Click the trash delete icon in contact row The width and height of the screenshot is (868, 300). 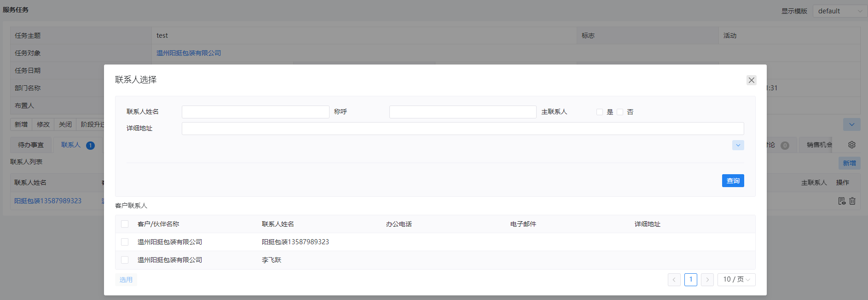tap(852, 201)
